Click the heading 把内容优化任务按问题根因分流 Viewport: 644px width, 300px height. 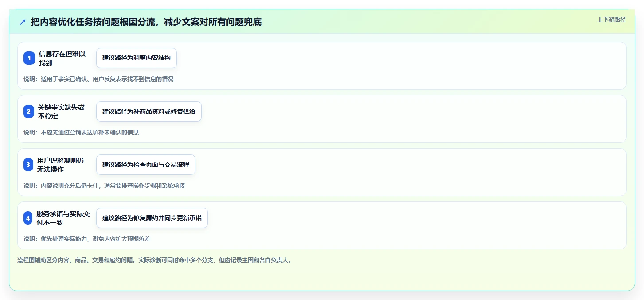click(x=146, y=22)
